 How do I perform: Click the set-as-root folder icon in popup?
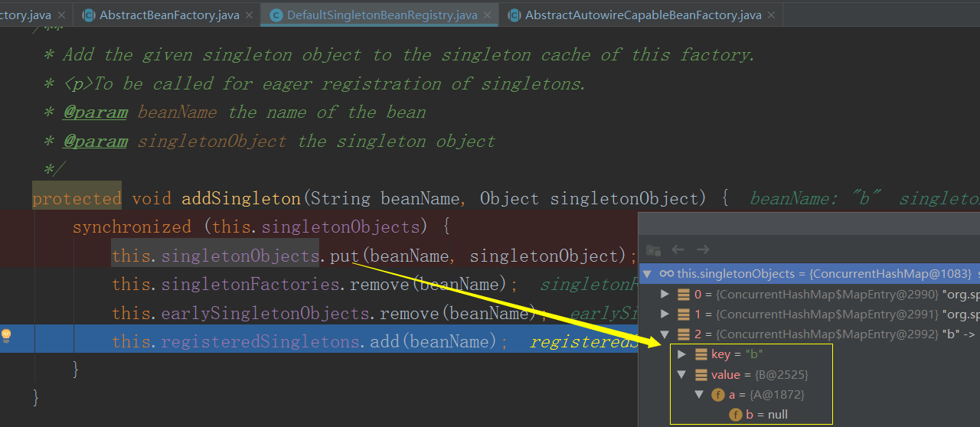pos(653,249)
